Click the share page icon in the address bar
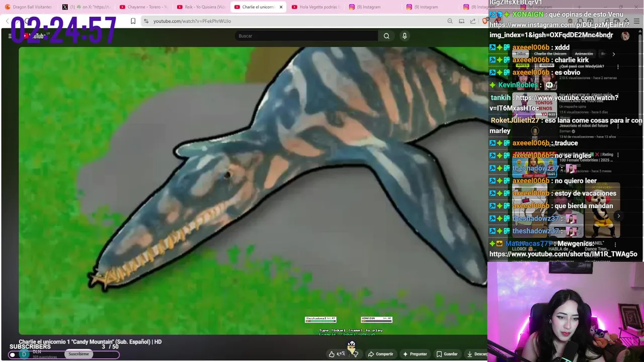 [473, 21]
